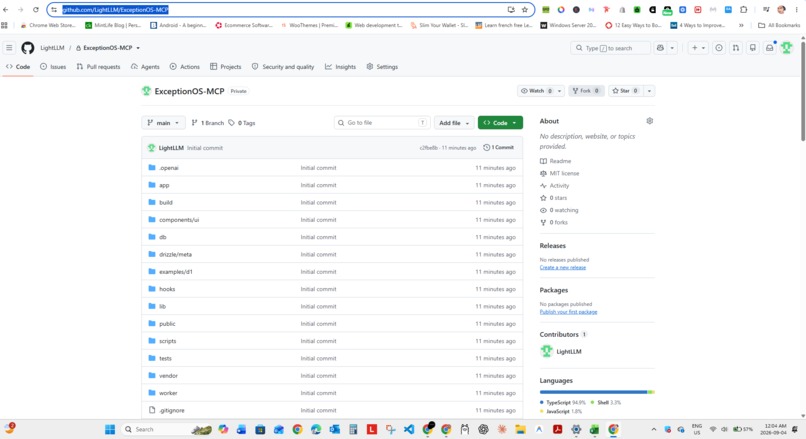Open the green Code dropdown
The image size is (806, 439).
[500, 123]
